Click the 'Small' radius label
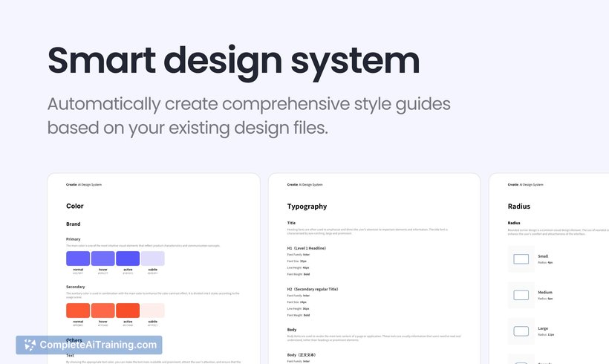 click(x=543, y=256)
